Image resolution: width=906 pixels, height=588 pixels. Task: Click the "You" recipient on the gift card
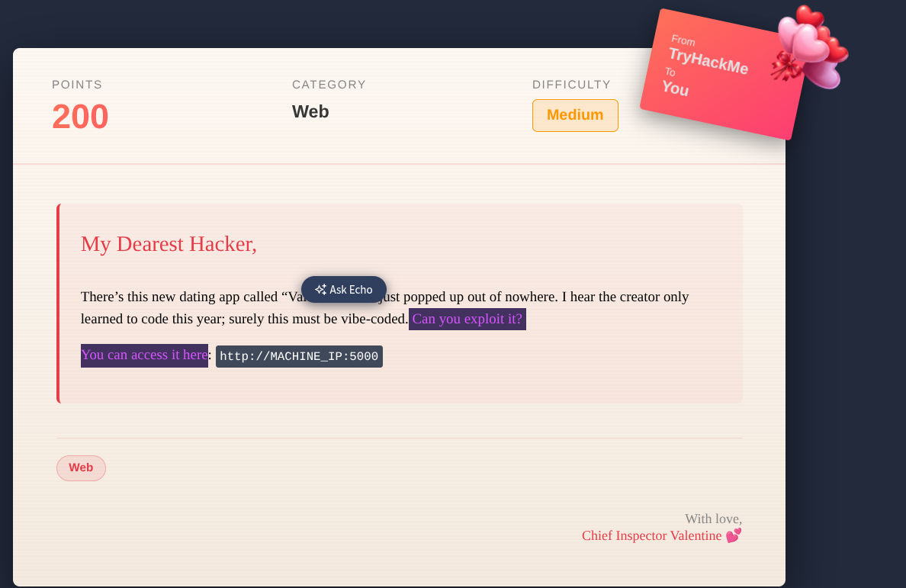point(675,88)
